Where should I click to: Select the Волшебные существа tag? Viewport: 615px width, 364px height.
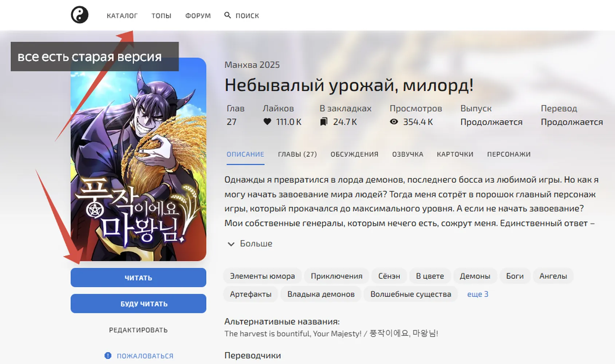(x=411, y=294)
